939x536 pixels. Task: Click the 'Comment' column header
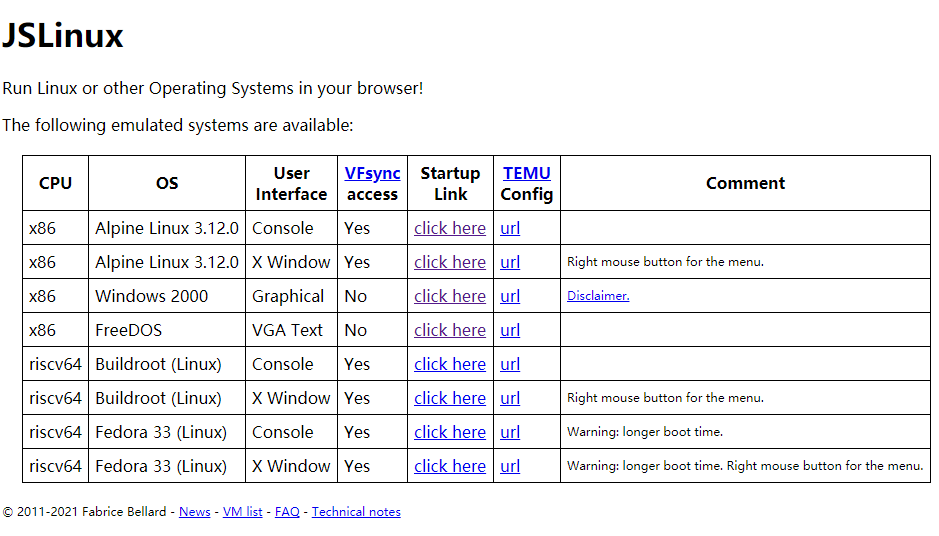click(746, 183)
